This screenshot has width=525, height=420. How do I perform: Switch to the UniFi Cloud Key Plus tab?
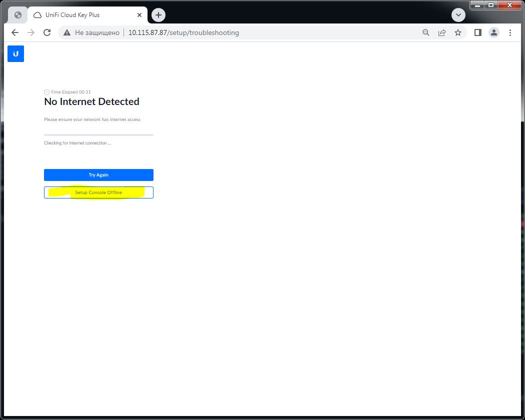87,15
